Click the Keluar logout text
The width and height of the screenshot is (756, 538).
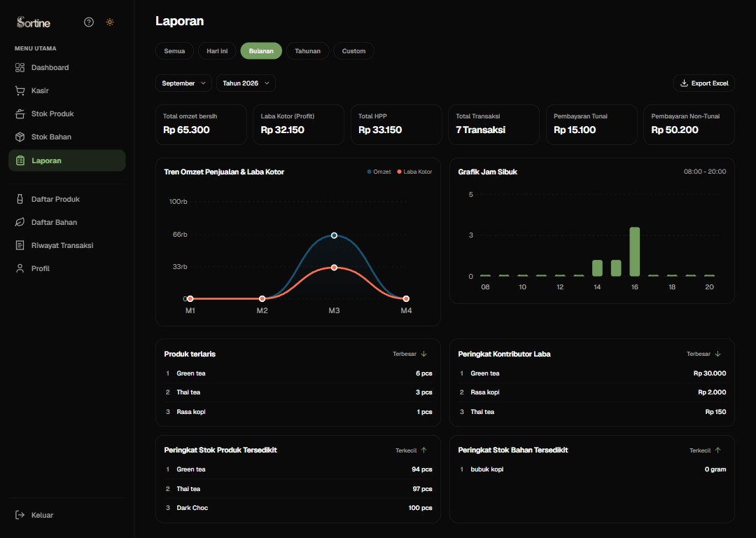tap(43, 516)
